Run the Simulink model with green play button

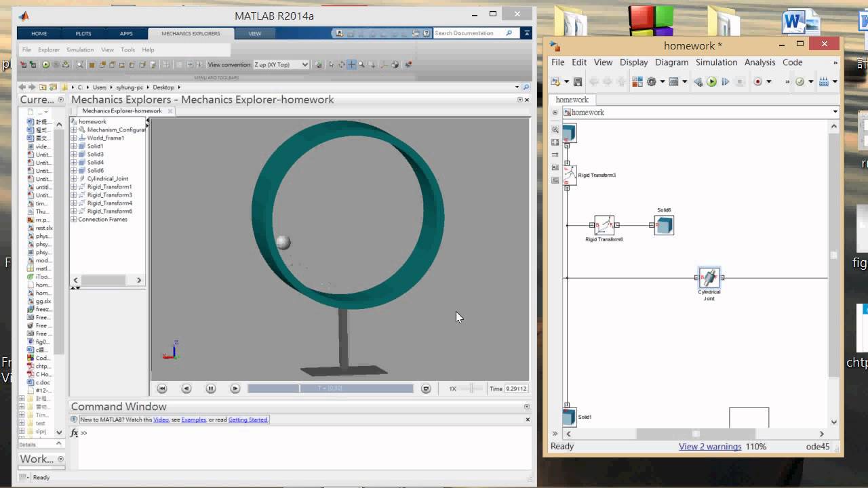pos(711,82)
